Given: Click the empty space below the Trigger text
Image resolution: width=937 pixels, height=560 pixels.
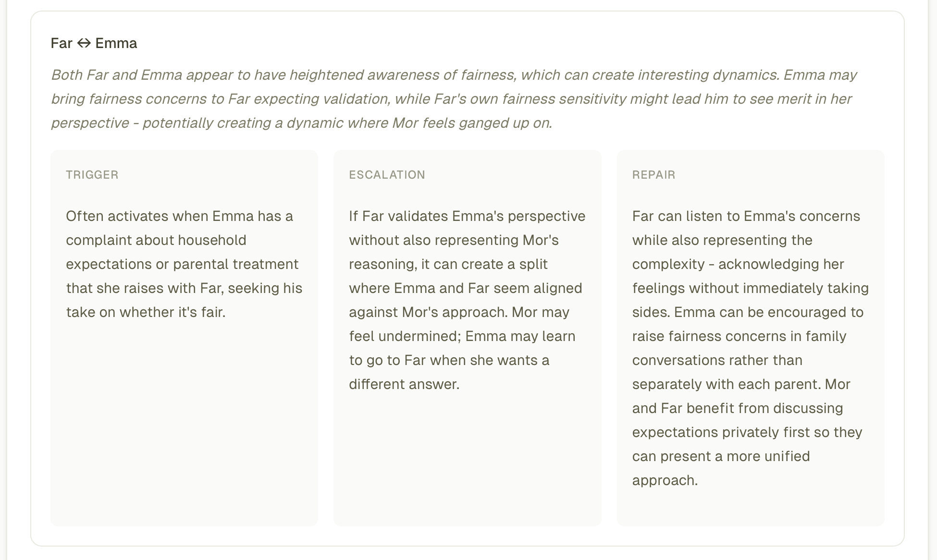Looking at the screenshot, I should coord(184,423).
